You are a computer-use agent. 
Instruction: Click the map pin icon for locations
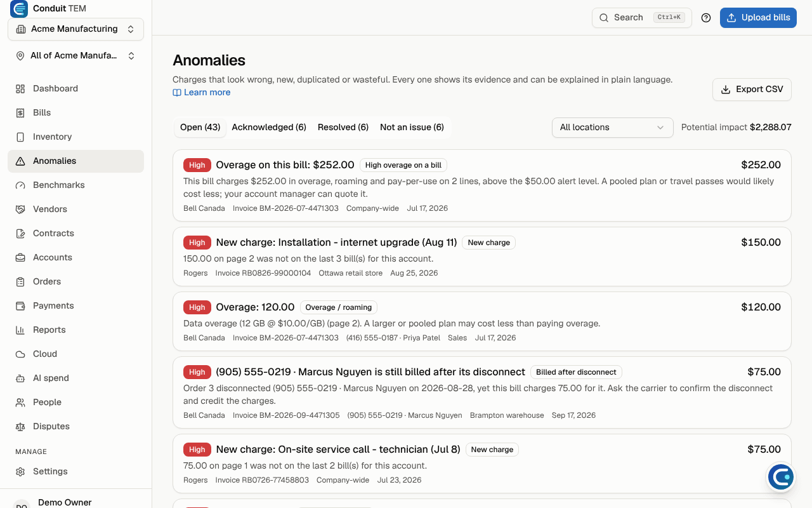click(x=20, y=56)
